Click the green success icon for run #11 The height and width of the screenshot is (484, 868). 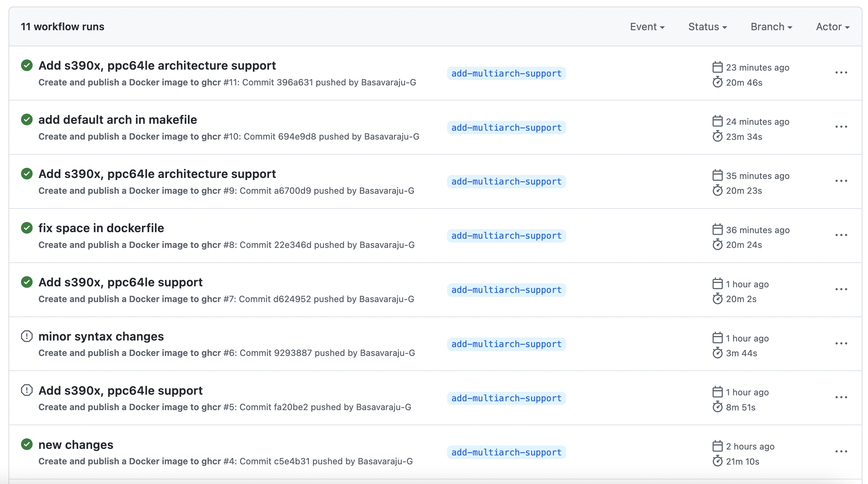[27, 65]
